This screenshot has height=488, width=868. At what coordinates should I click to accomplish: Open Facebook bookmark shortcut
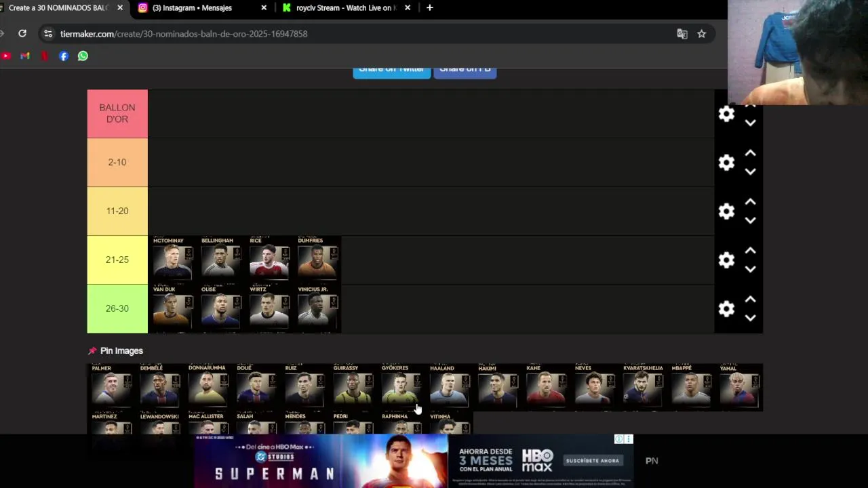pos(64,56)
